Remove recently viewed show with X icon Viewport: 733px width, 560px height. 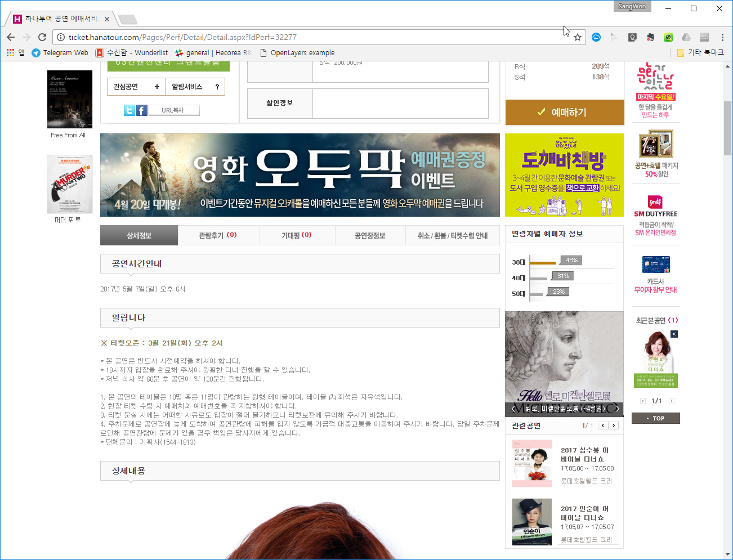point(674,334)
